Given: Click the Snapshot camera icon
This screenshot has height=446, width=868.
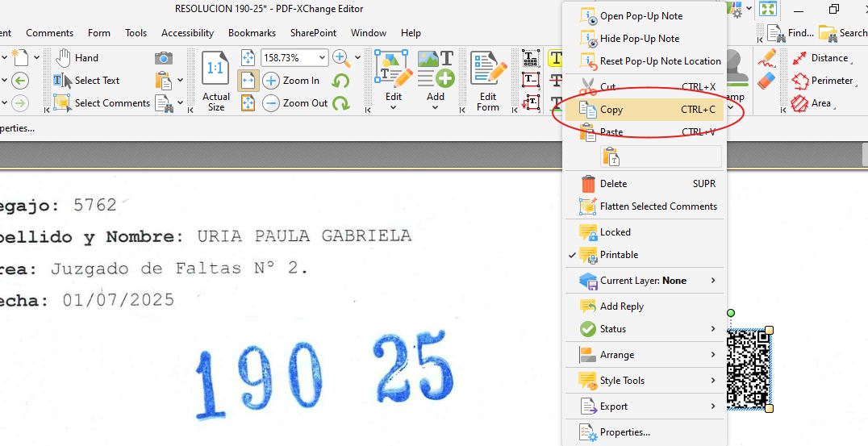Looking at the screenshot, I should coord(164,58).
